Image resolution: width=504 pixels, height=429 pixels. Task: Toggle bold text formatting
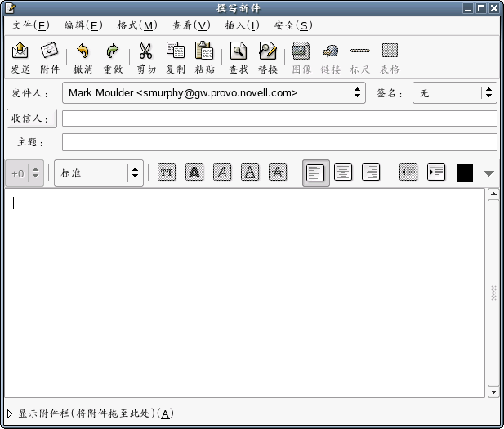pos(194,172)
